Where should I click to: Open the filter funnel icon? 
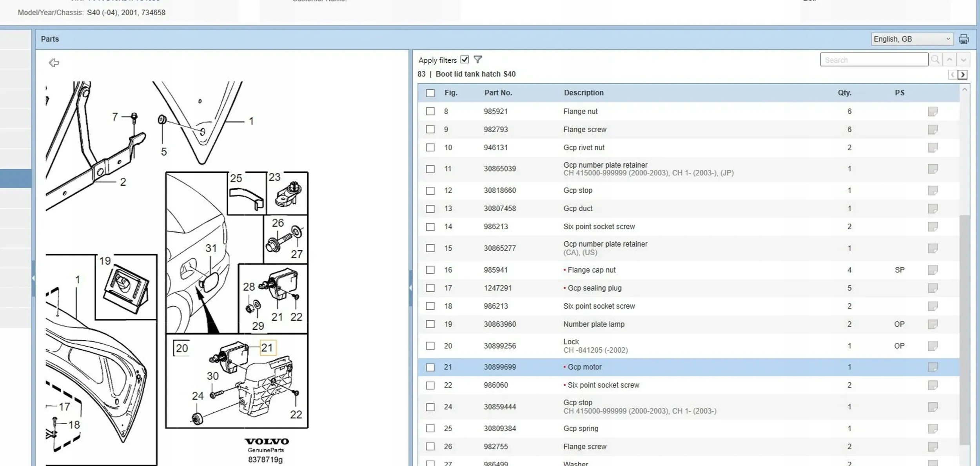477,60
